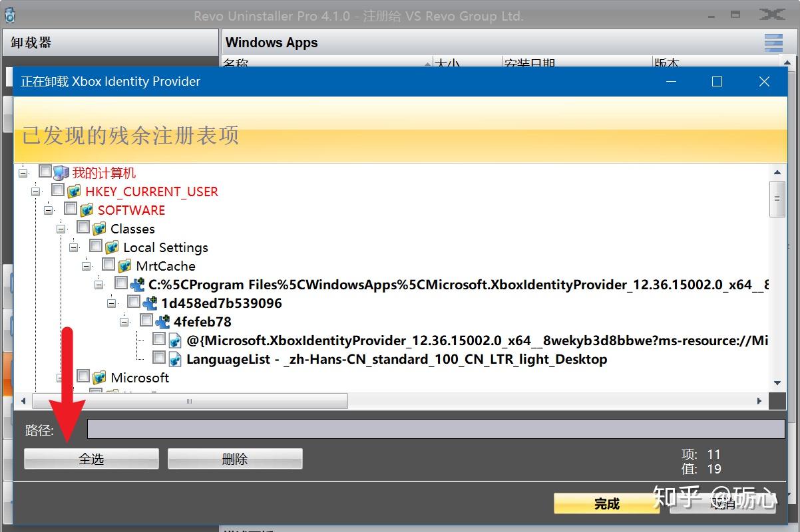
Task: Maximize the Xbox Identity Provider uninstall dialog
Action: 717,81
